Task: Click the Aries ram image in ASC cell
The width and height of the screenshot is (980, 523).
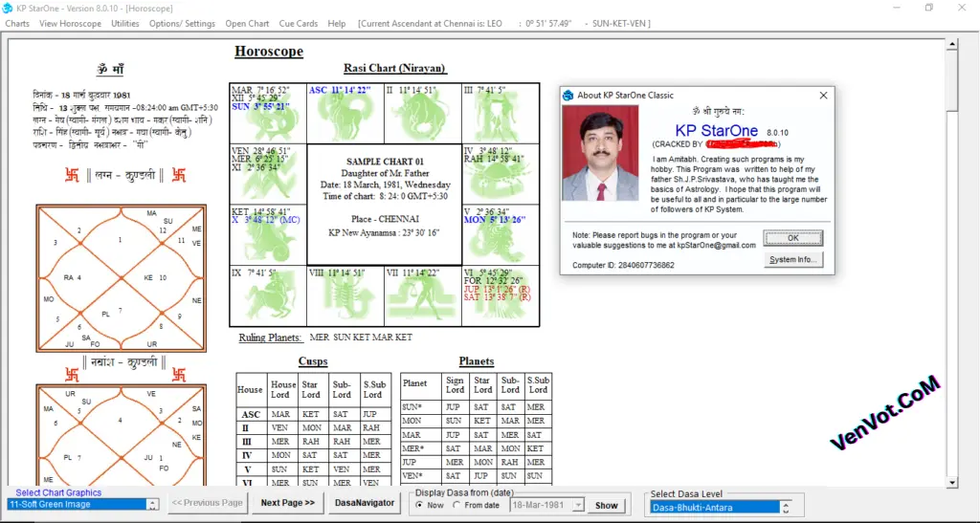Action: (x=344, y=117)
